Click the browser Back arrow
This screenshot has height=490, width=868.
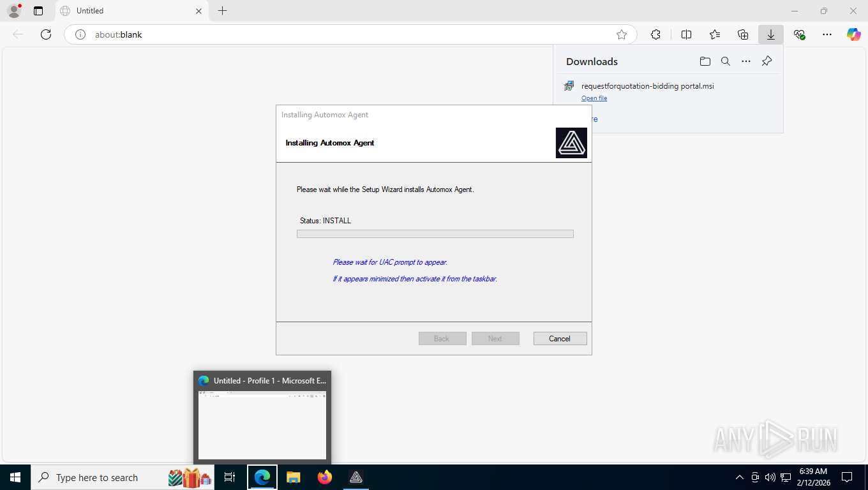(x=18, y=34)
